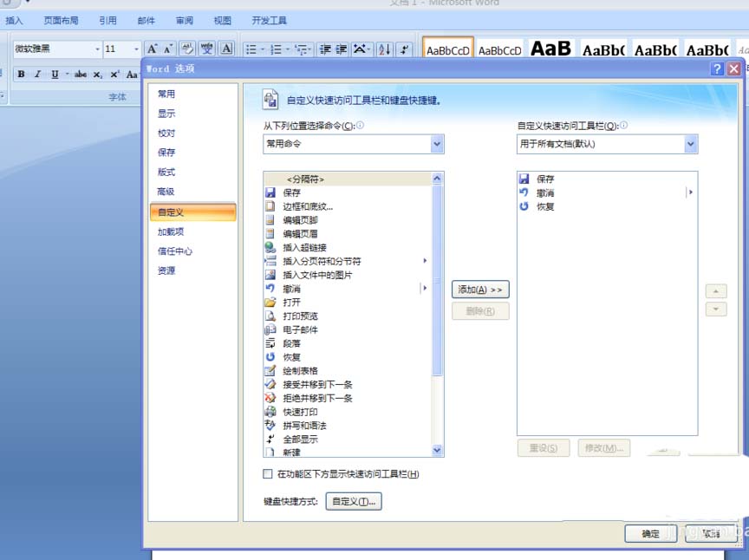Click the numbered list icon
This screenshot has height=560, width=749.
(276, 49)
